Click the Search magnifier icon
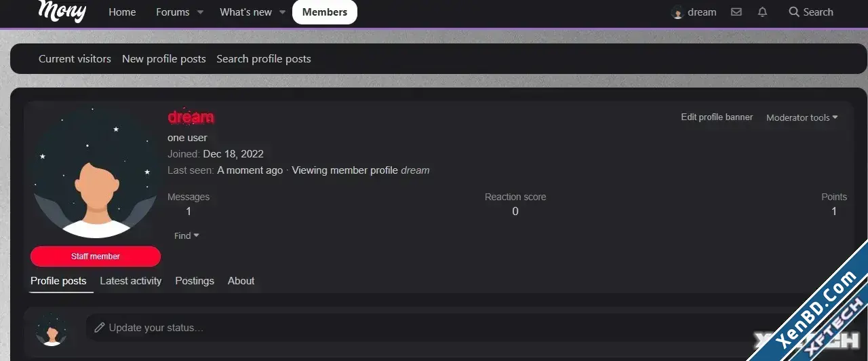The image size is (868, 361). click(x=794, y=12)
